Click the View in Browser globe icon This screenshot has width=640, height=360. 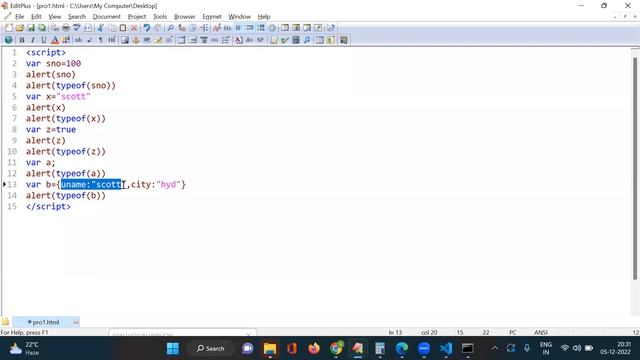tap(9, 40)
